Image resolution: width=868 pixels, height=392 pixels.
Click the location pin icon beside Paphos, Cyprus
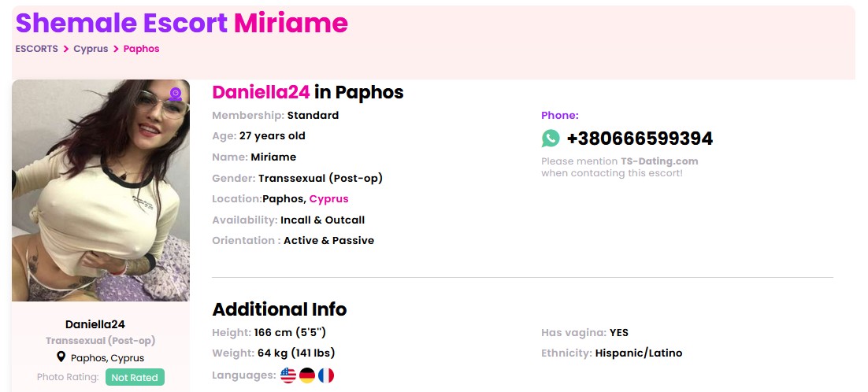pyautogui.click(x=61, y=357)
